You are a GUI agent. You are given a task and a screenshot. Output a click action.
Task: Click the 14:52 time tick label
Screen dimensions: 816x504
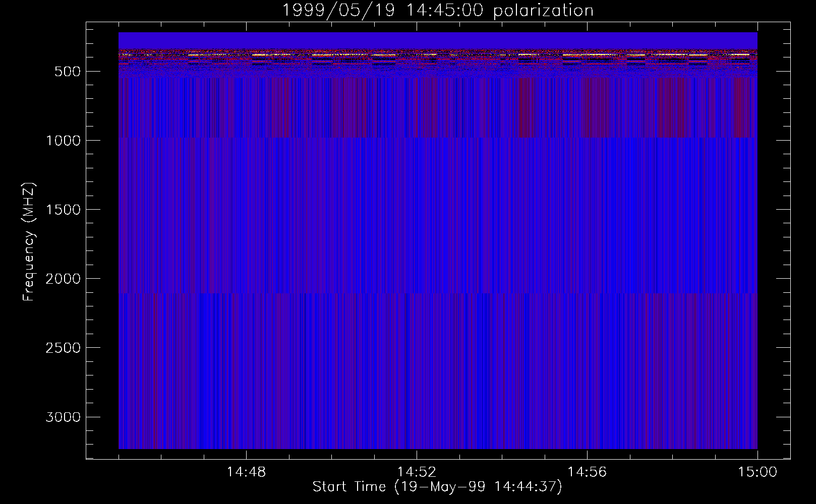417,472
